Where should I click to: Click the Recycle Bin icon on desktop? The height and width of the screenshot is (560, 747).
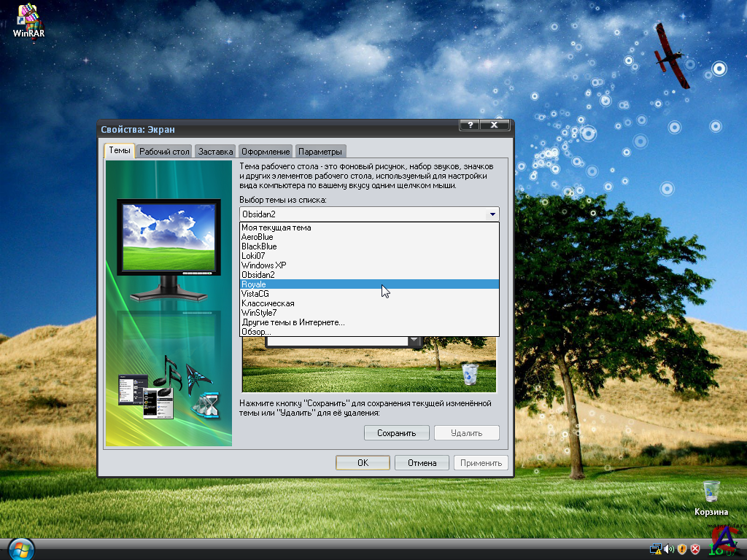(711, 492)
